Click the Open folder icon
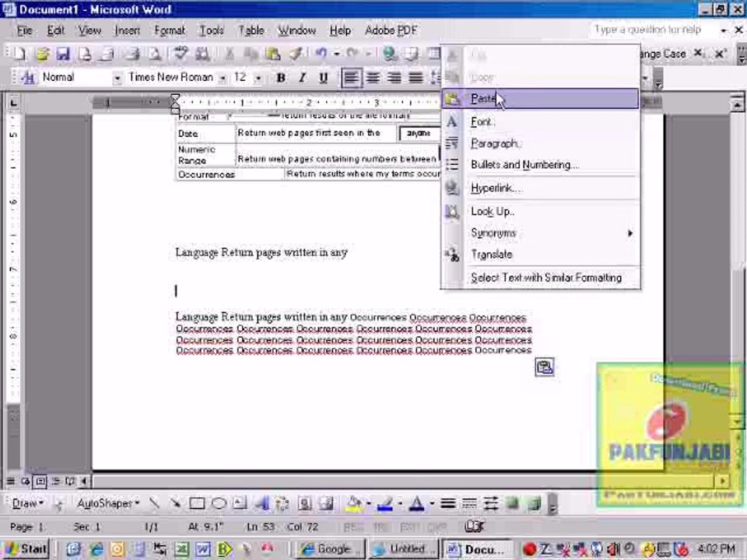Image resolution: width=747 pixels, height=560 pixels. [x=42, y=54]
